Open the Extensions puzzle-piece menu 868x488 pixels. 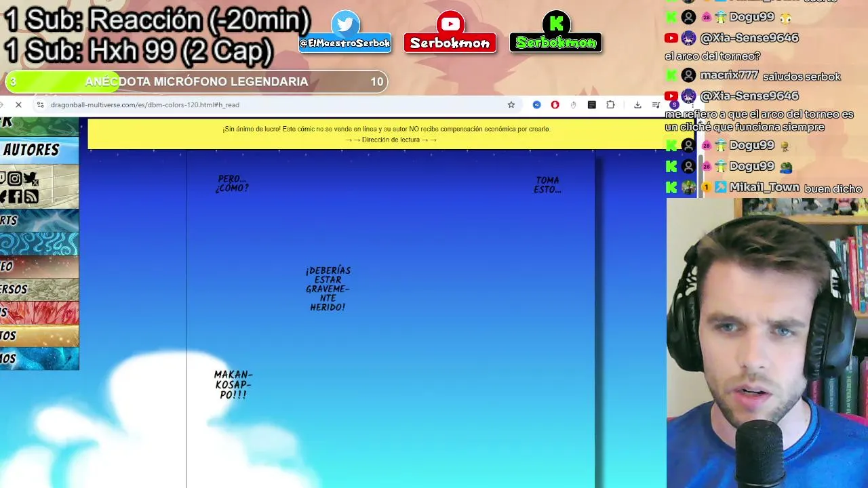point(610,105)
